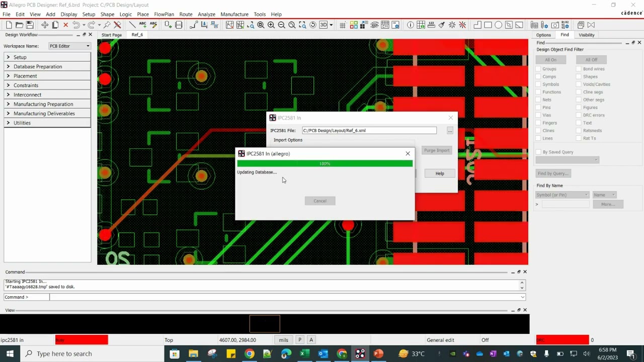Select the Add Rectangle shape tool

(x=488, y=25)
